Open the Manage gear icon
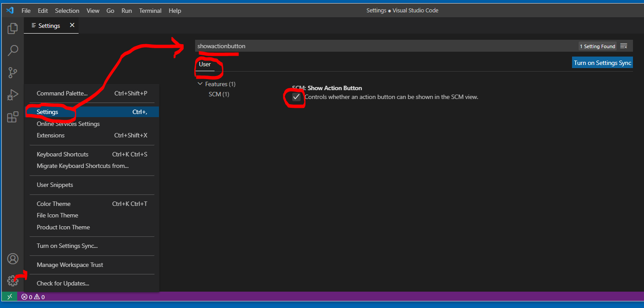The height and width of the screenshot is (308, 644). click(12, 280)
